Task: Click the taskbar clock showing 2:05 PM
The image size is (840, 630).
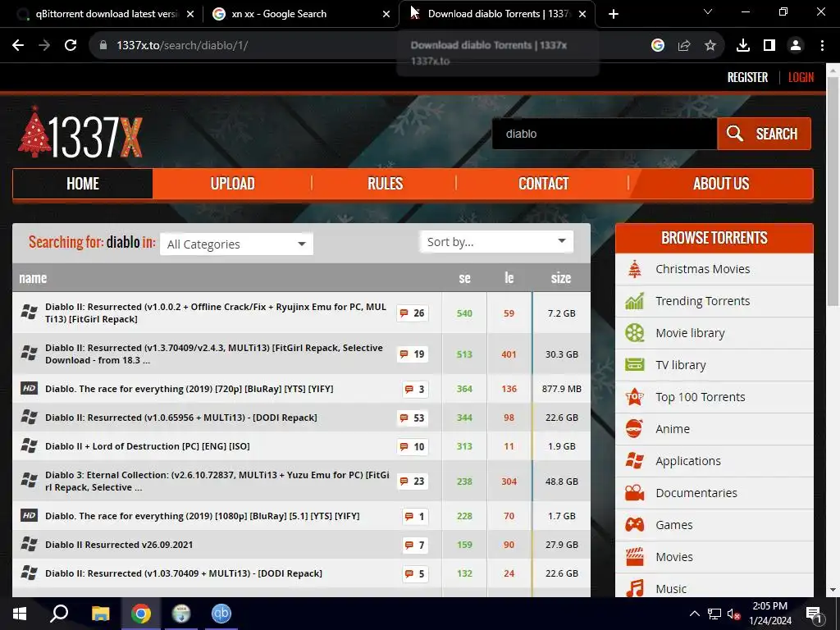Action: coord(769,614)
